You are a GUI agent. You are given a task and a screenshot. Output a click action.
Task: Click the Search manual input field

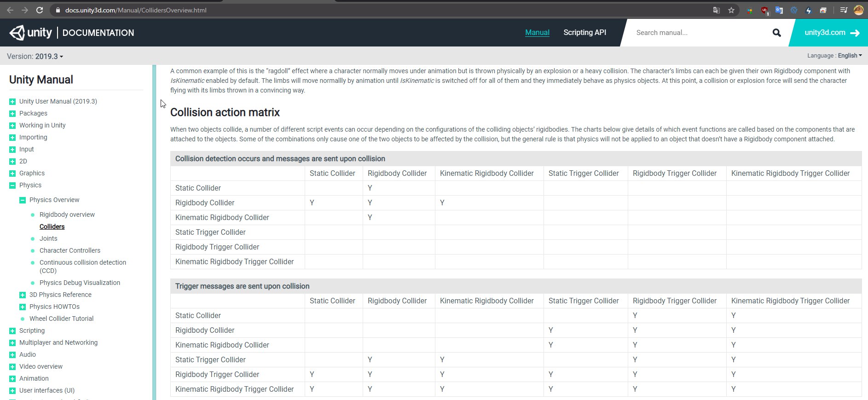(x=700, y=33)
